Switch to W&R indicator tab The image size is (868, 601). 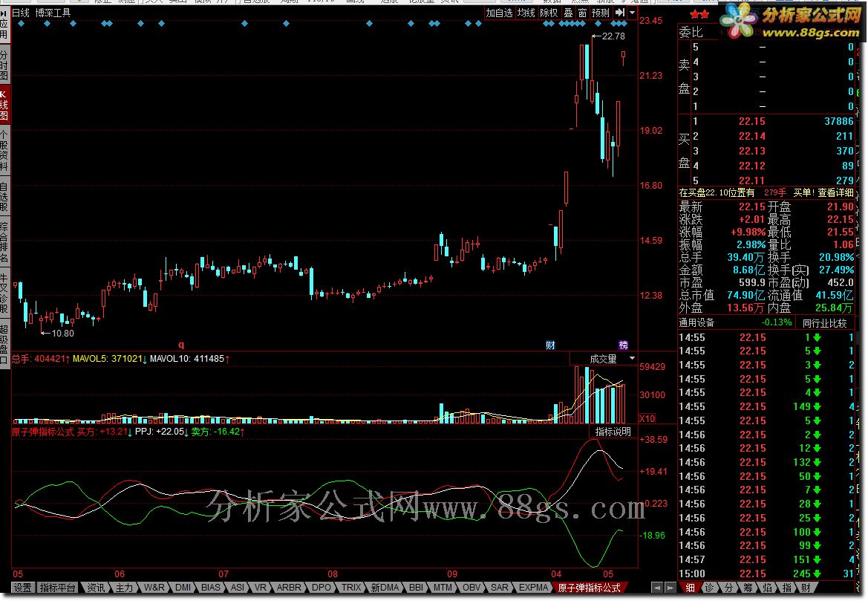154,588
